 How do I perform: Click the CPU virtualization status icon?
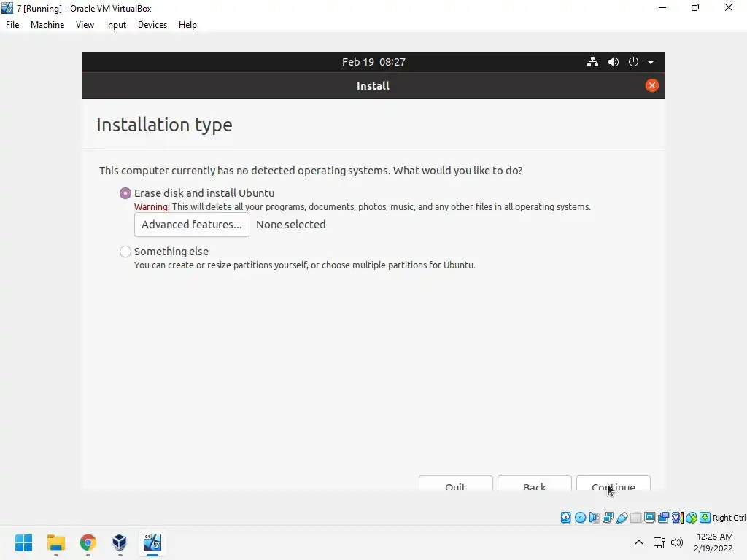click(678, 518)
